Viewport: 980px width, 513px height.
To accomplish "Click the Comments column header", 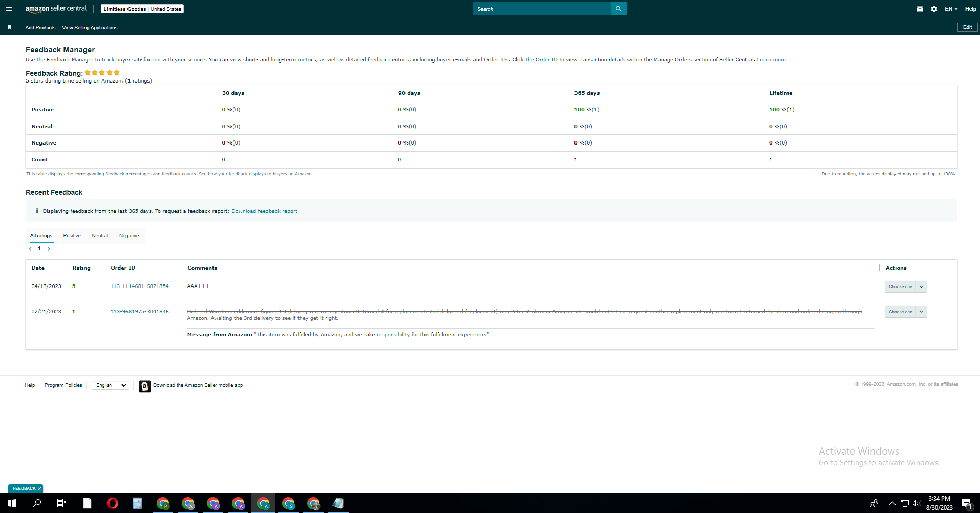I will click(202, 268).
